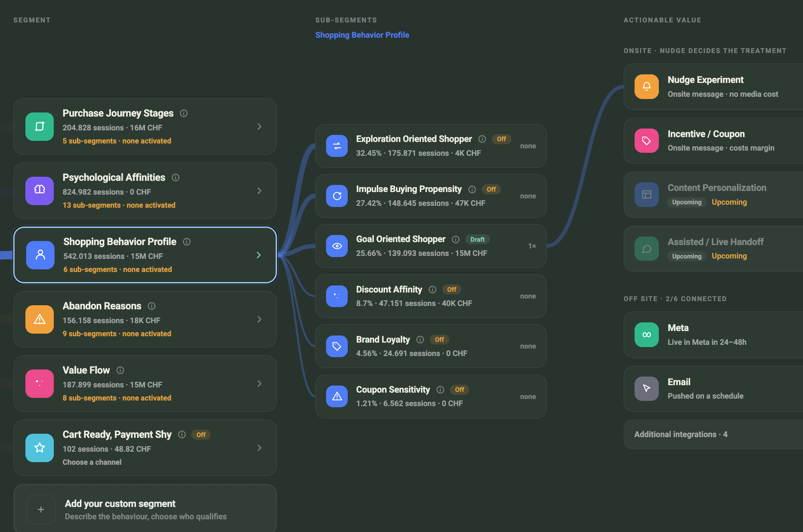Collapse Shopping Behavior Profile via its chevron

[x=258, y=255]
